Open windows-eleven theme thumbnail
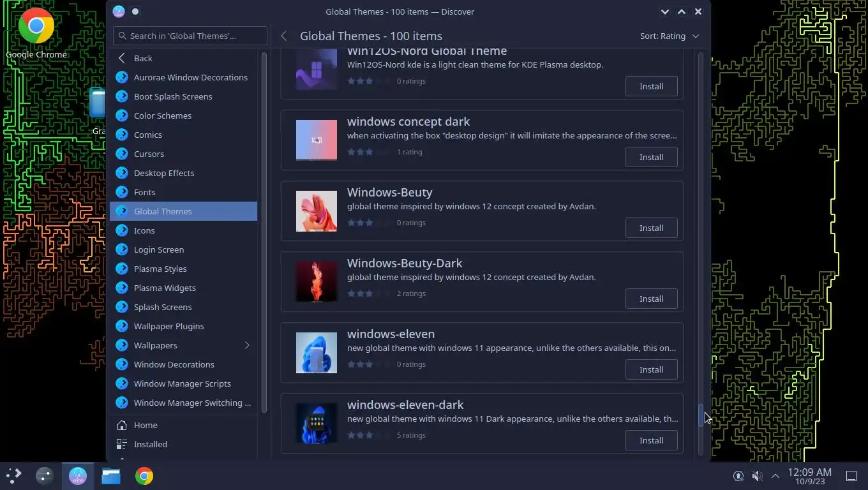Screen dimensions: 868x490 [317, 352]
